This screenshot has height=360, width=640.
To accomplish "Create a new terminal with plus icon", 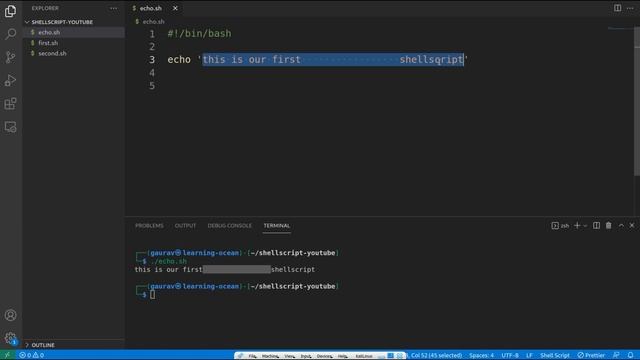I will click(x=577, y=225).
